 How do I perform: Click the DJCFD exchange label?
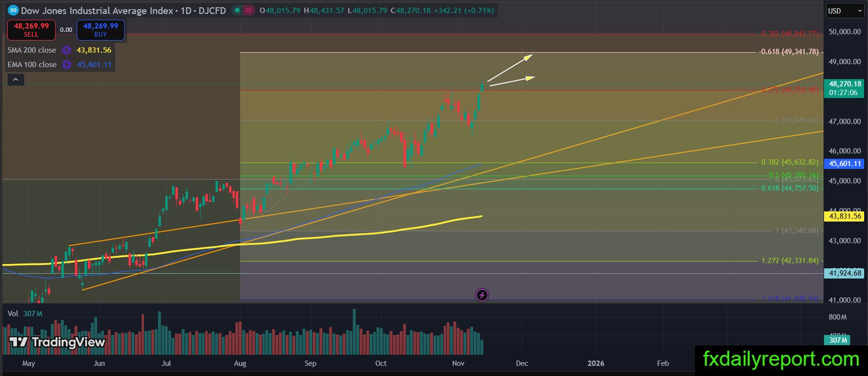tap(212, 10)
